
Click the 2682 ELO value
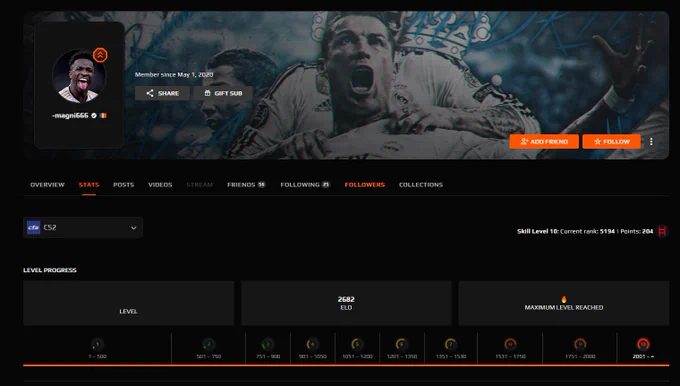pyautogui.click(x=346, y=299)
